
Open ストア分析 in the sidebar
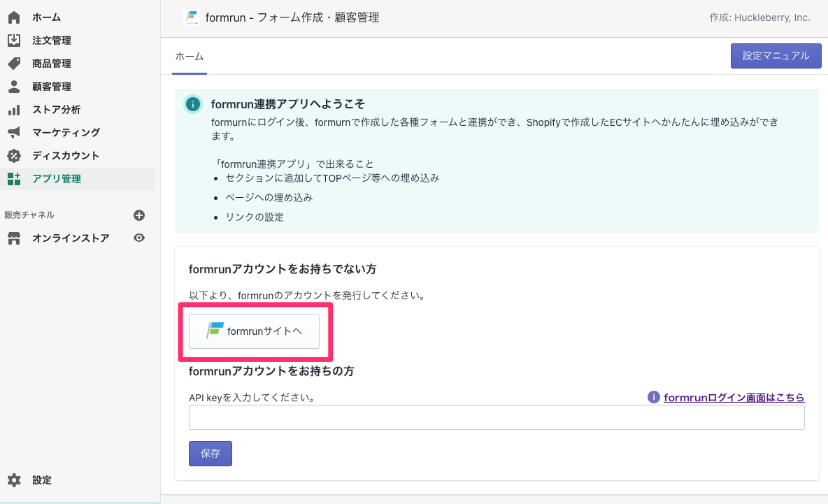[57, 110]
